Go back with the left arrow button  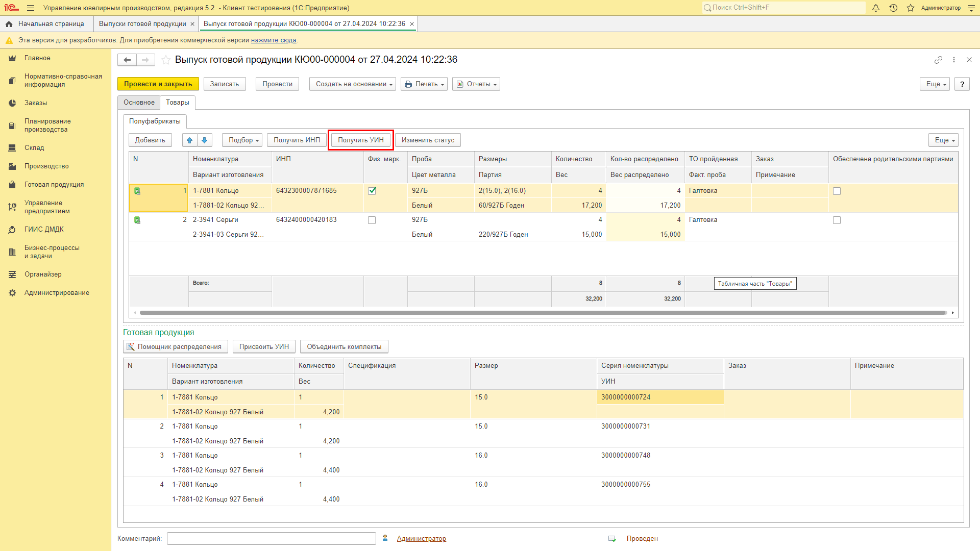pyautogui.click(x=127, y=60)
